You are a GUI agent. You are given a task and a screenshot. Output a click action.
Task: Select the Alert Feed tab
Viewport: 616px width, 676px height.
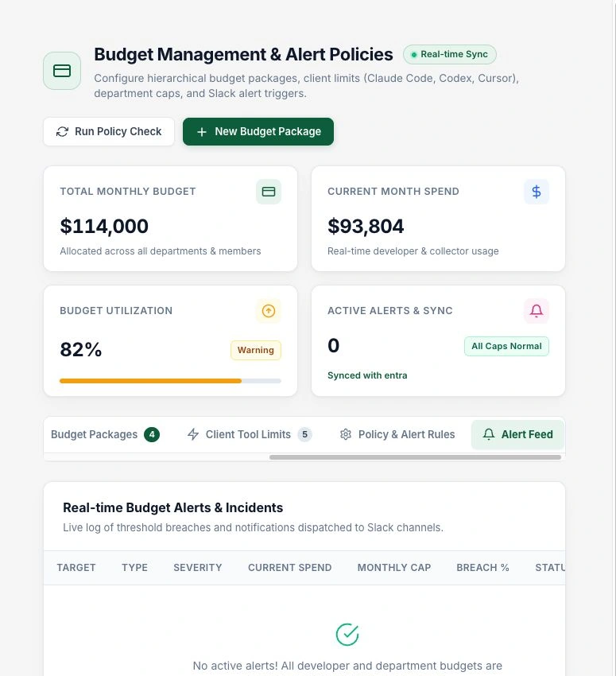pyautogui.click(x=517, y=434)
